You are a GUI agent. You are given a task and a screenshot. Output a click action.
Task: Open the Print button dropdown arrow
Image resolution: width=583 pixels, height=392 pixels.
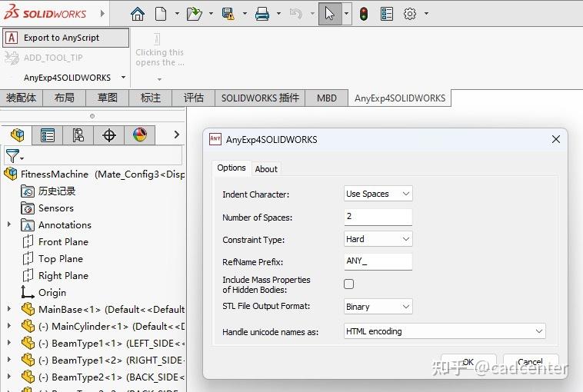click(278, 14)
